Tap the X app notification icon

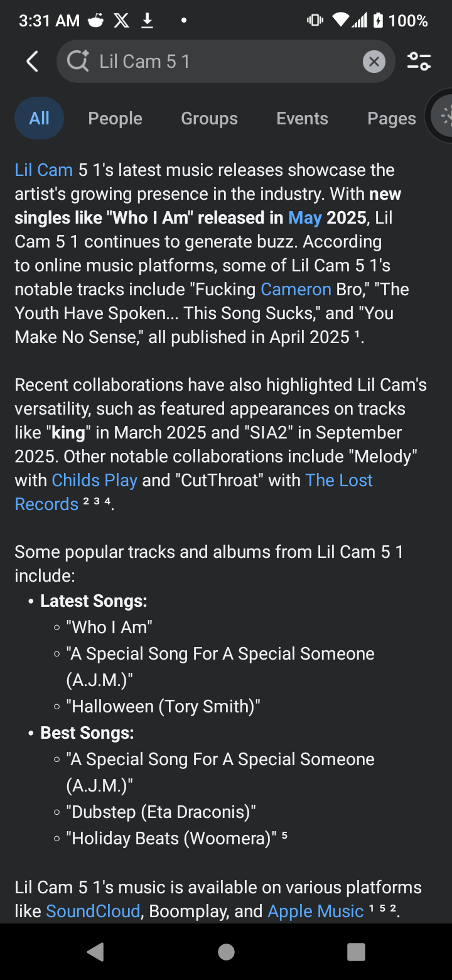click(121, 21)
